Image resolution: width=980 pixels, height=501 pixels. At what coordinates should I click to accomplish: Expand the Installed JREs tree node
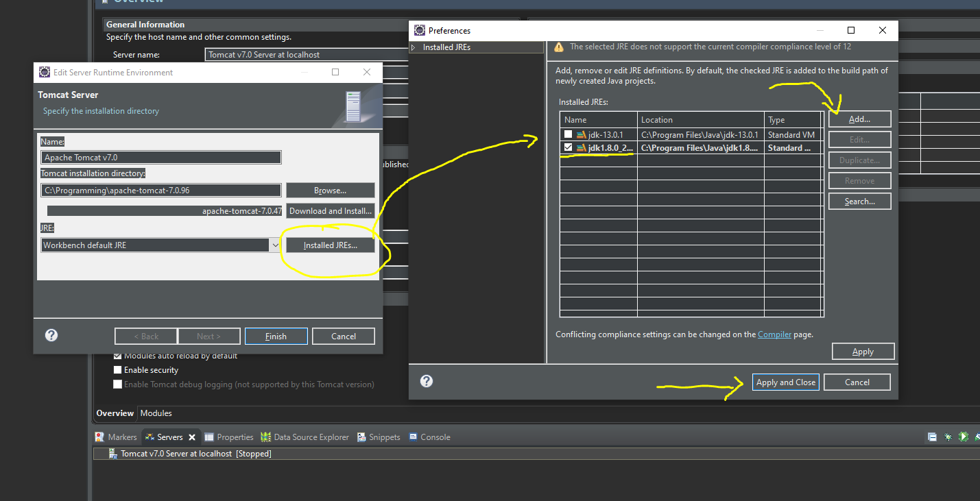[414, 47]
